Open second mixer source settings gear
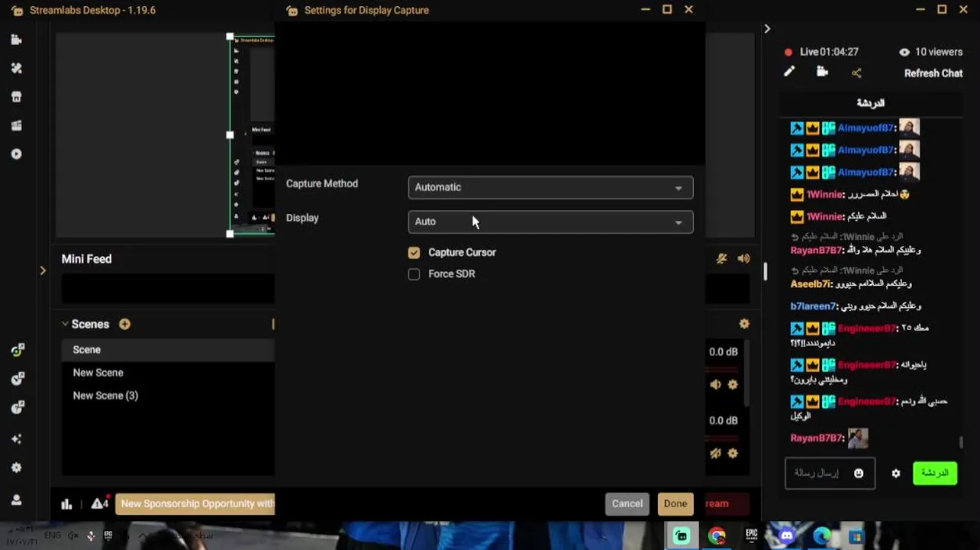Image resolution: width=980 pixels, height=550 pixels. 733,453
